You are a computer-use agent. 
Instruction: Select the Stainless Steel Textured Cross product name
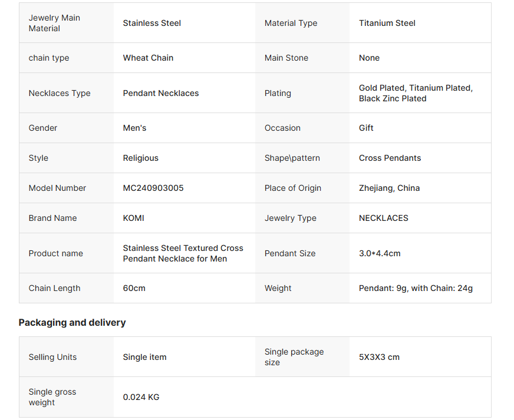183,253
